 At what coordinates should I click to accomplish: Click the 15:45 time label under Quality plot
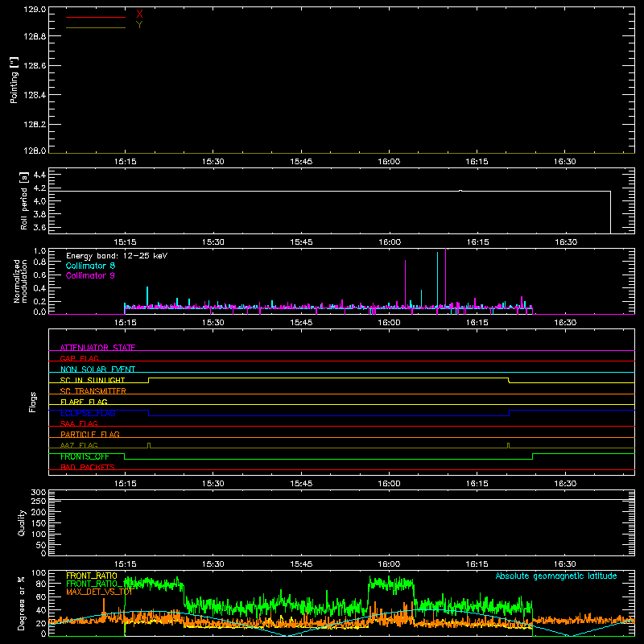(301, 564)
